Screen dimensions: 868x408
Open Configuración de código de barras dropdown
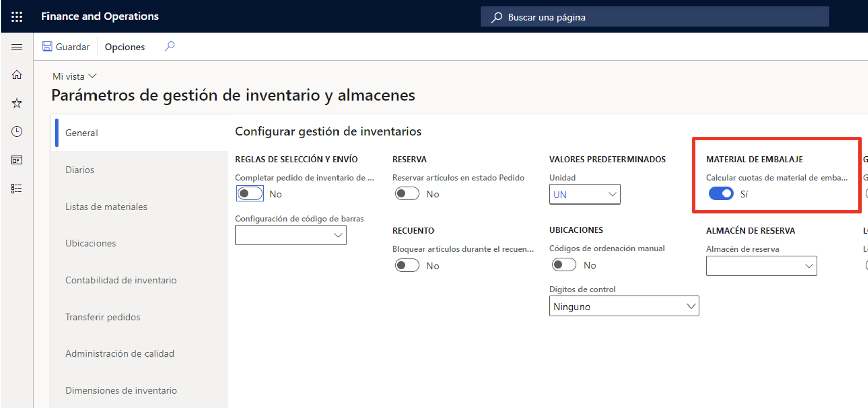coord(291,235)
